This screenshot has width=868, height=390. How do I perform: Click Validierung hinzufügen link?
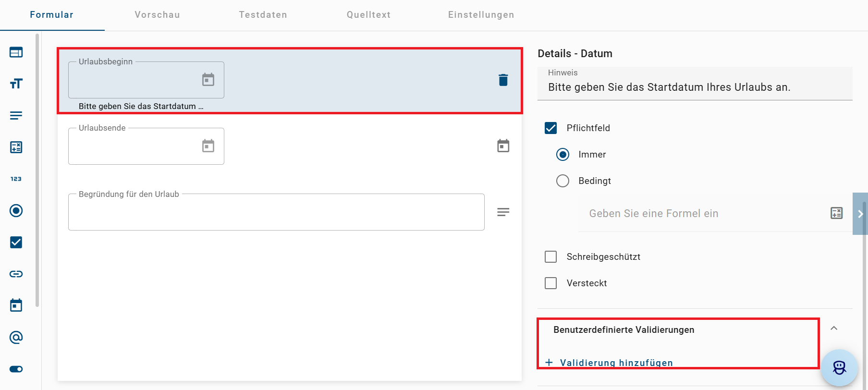(x=616, y=363)
